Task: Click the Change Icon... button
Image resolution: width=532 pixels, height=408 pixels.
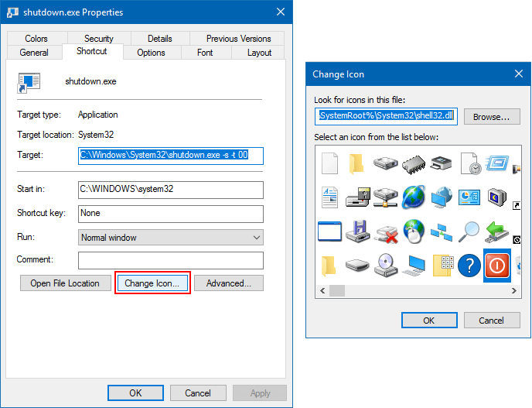Action: 152,283
